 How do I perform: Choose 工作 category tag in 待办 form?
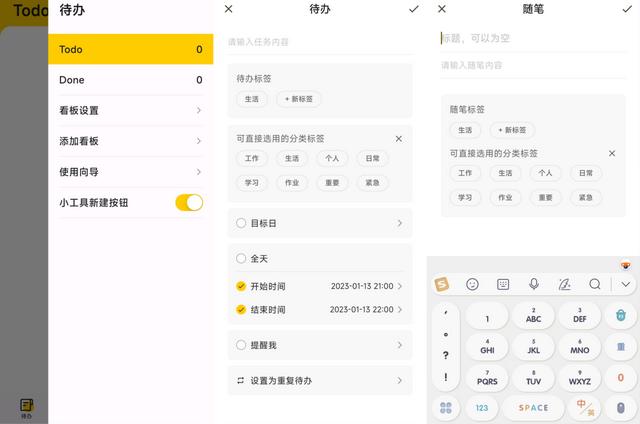pos(252,158)
